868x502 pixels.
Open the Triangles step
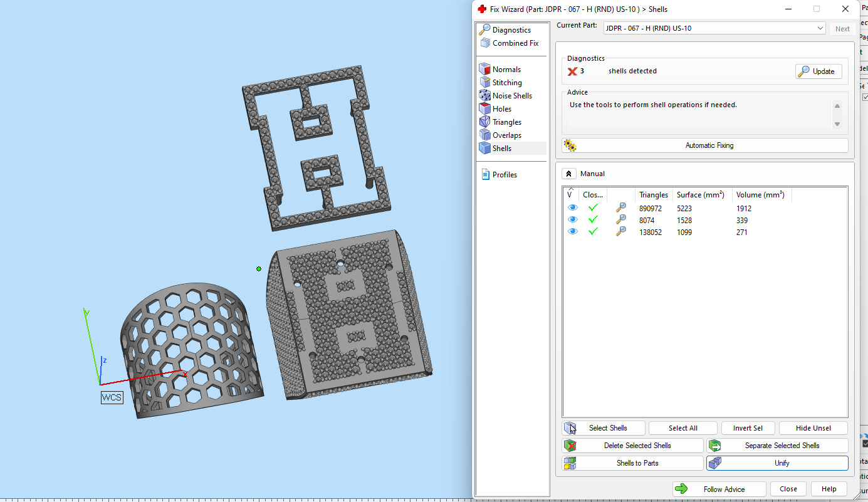coord(501,122)
